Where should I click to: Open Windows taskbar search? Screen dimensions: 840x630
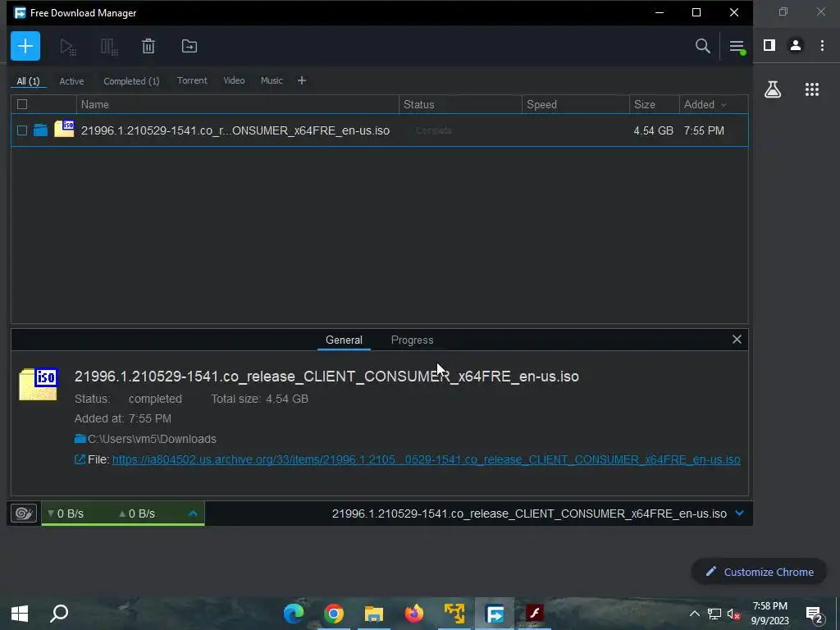point(59,614)
